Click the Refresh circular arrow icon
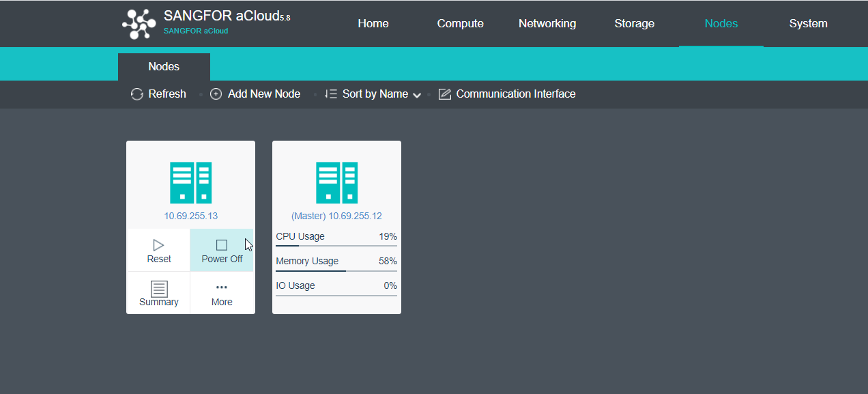868x394 pixels. [x=137, y=94]
